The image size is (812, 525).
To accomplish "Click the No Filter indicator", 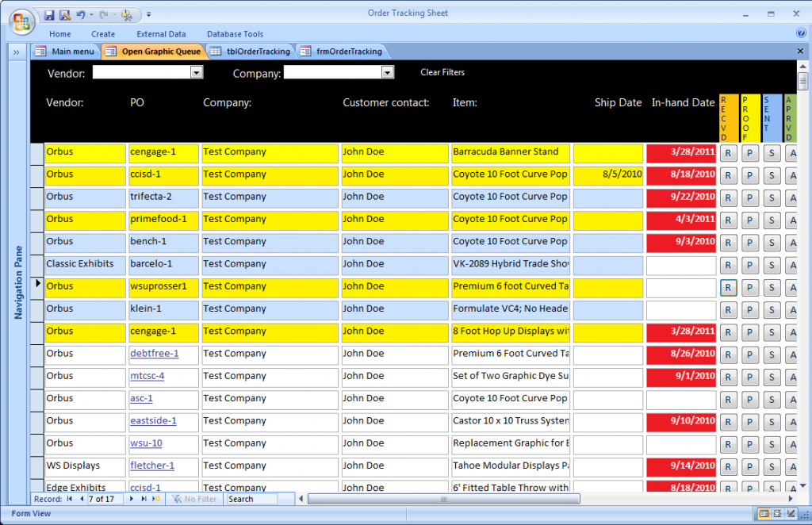I will [x=195, y=499].
